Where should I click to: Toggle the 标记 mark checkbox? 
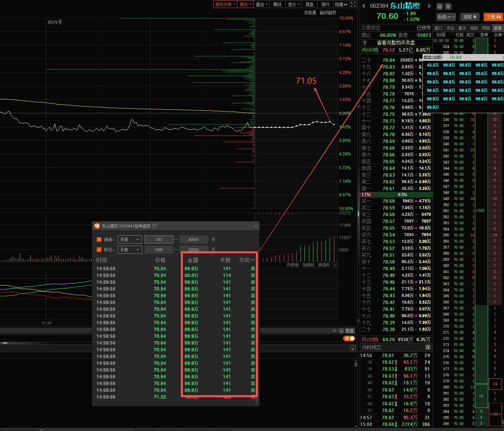click(99, 250)
